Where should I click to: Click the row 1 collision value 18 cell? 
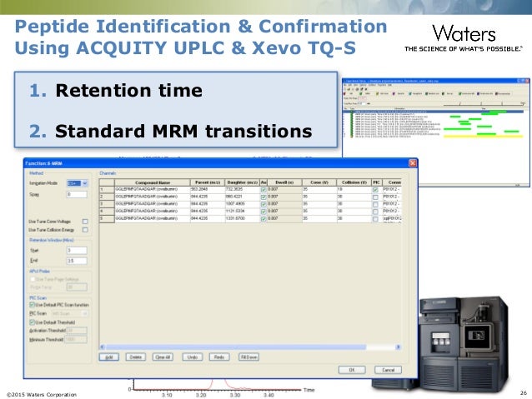point(354,189)
